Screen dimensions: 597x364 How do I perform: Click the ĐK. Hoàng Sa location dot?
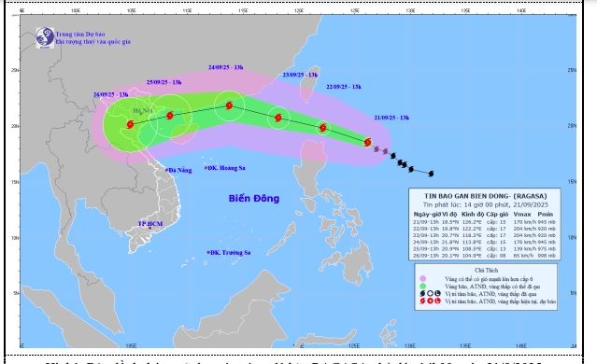coord(206,168)
